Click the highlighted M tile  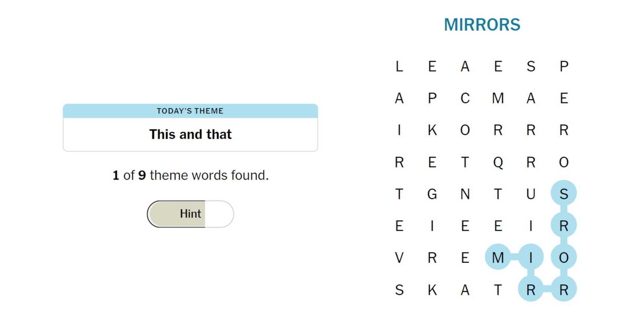[x=498, y=258]
